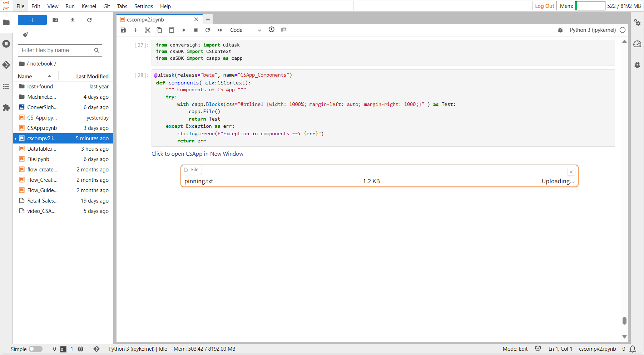
Task: Click the Git diamond icon in status bar
Action: click(96, 349)
